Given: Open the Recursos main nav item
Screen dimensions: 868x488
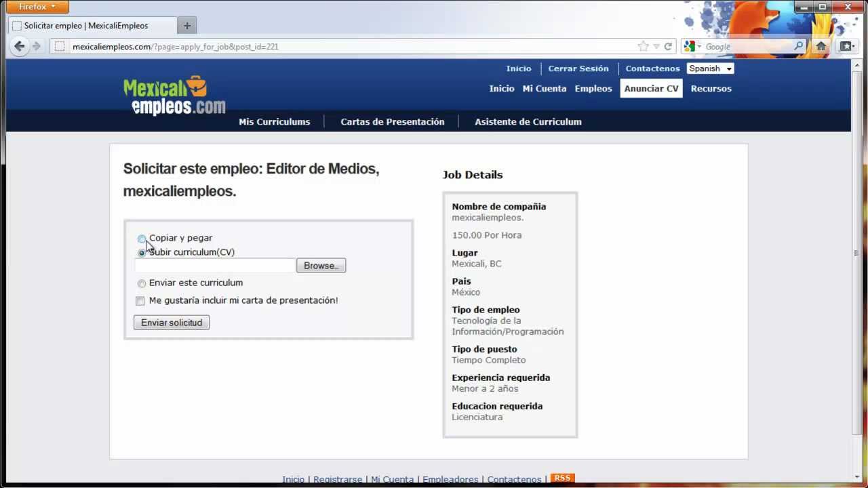Looking at the screenshot, I should click(x=711, y=89).
